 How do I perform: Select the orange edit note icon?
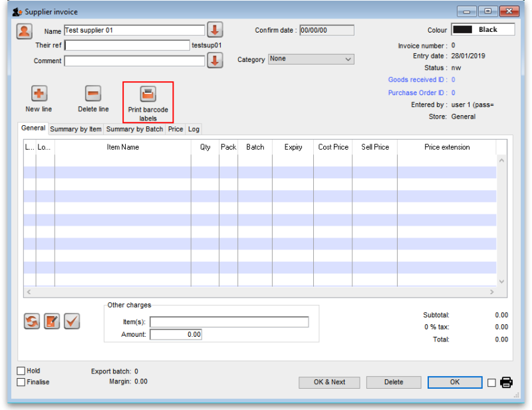click(x=52, y=321)
